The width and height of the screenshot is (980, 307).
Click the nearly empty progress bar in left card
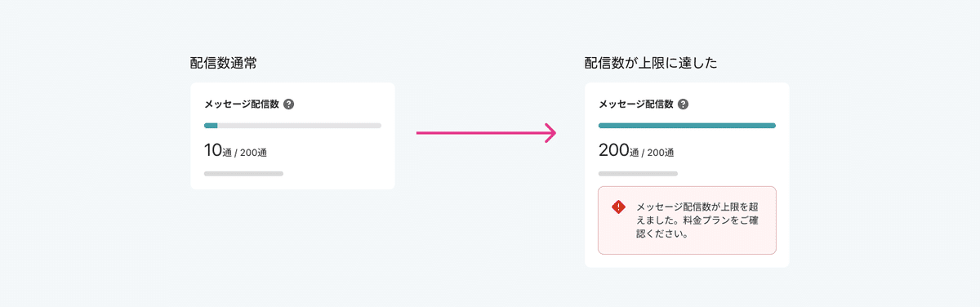[292, 126]
